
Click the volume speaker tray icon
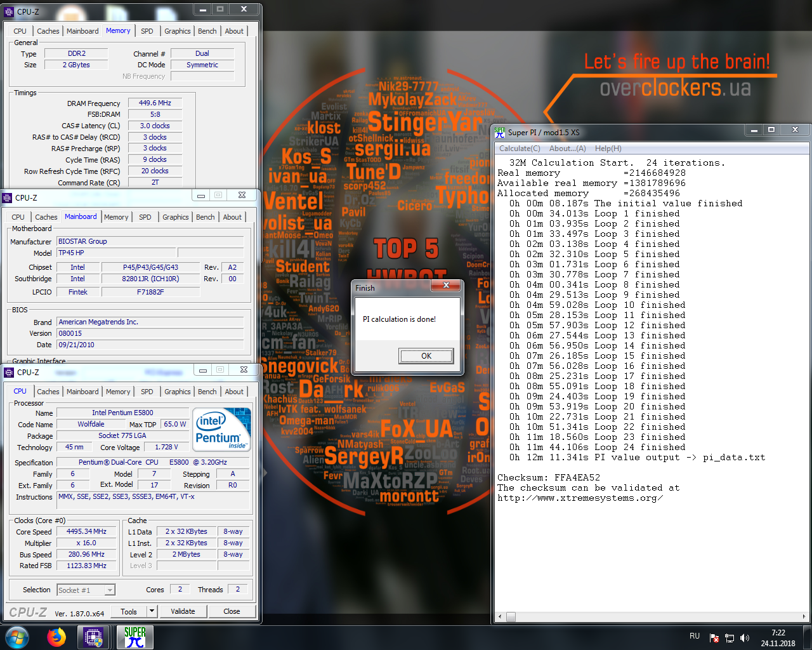[745, 638]
